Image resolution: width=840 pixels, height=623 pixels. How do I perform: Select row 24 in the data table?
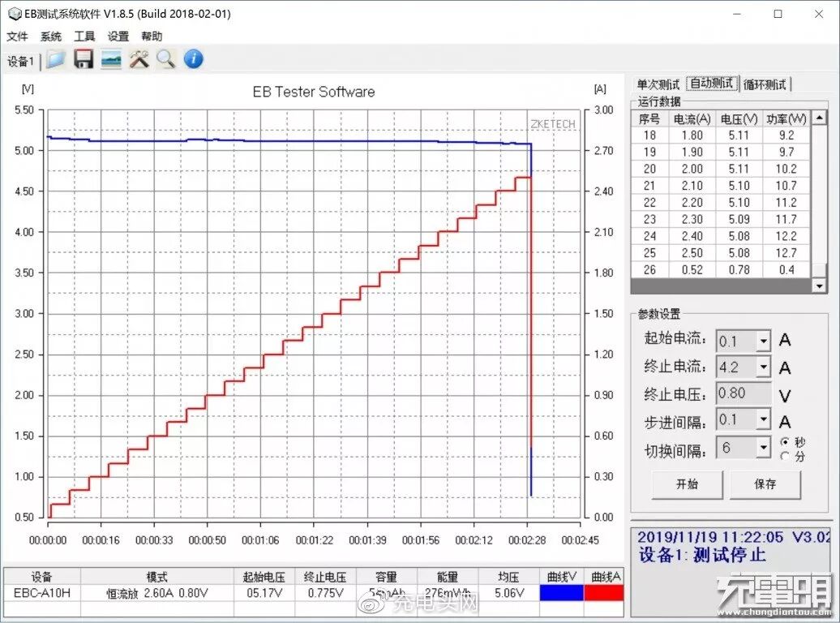(x=721, y=236)
